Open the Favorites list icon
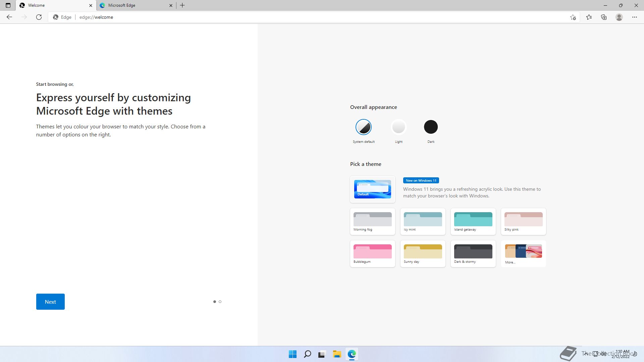This screenshot has height=362, width=644. click(x=589, y=17)
